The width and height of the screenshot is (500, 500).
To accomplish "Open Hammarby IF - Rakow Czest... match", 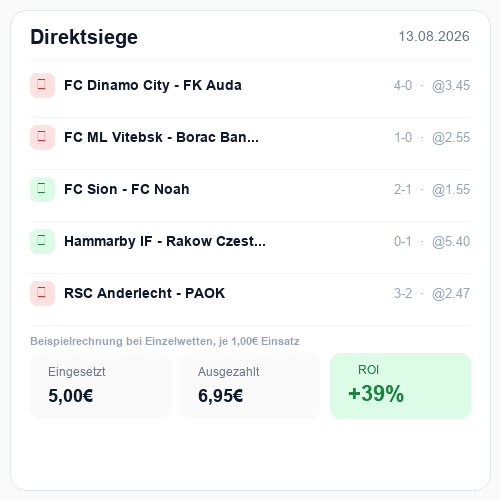I will click(250, 241).
